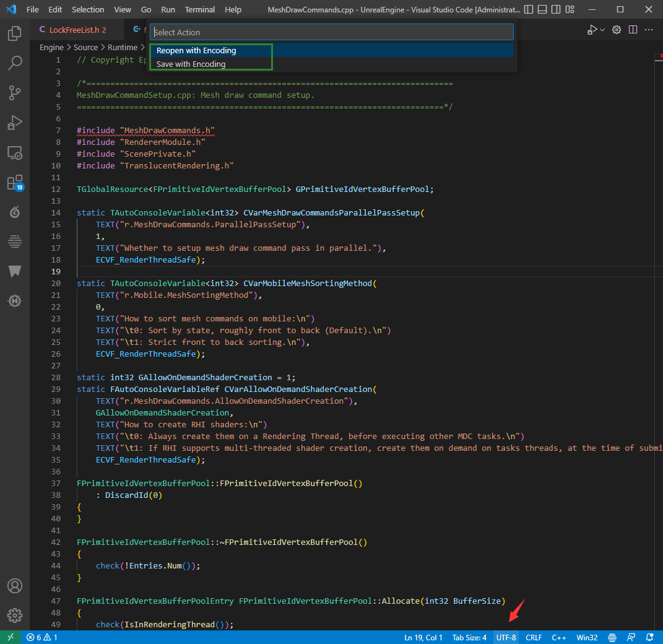
Task: Expand the Run dropdown arrow beside play button
Action: pos(602,30)
